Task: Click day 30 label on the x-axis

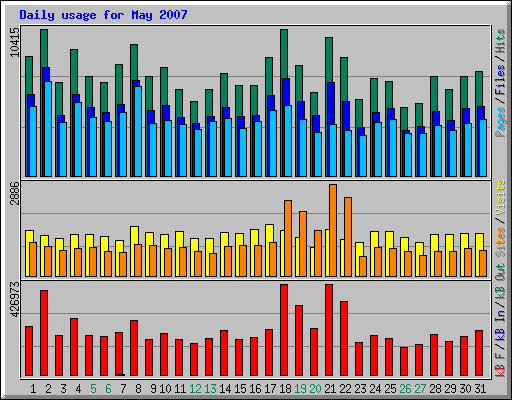Action: [x=465, y=389]
